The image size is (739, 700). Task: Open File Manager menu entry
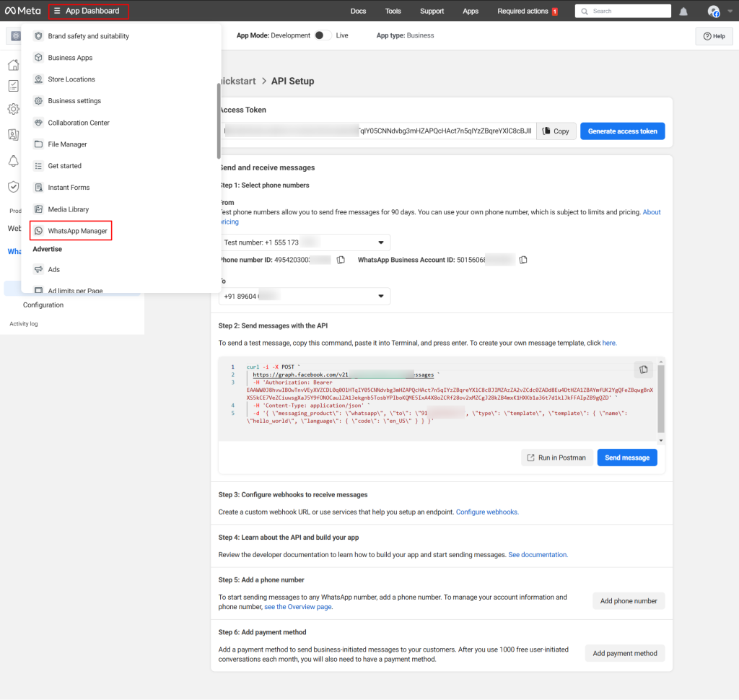(67, 144)
